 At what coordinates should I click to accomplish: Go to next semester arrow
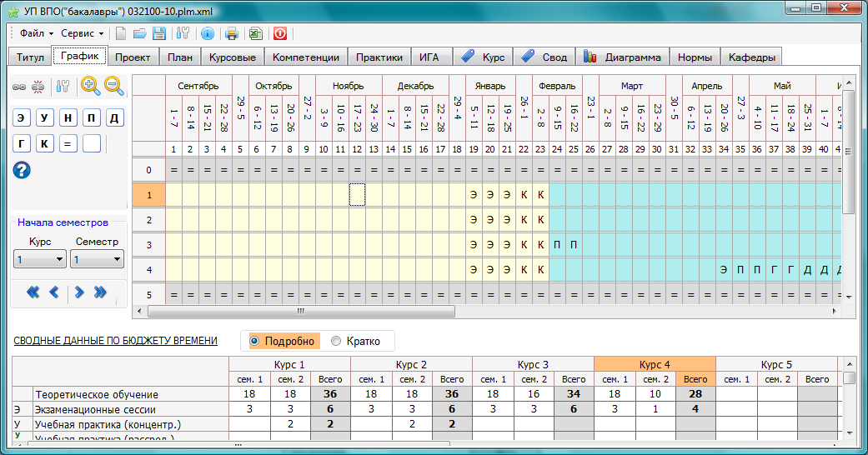79,292
